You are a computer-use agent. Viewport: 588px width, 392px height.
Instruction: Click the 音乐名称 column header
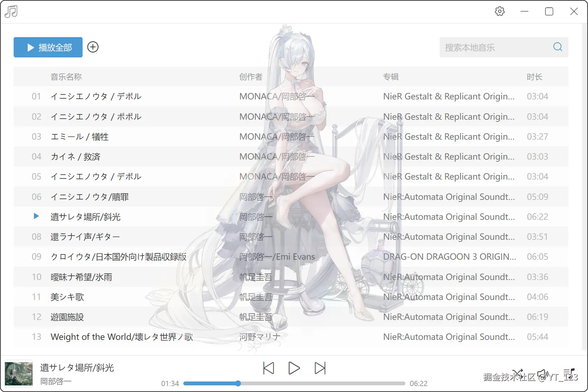[x=66, y=77]
